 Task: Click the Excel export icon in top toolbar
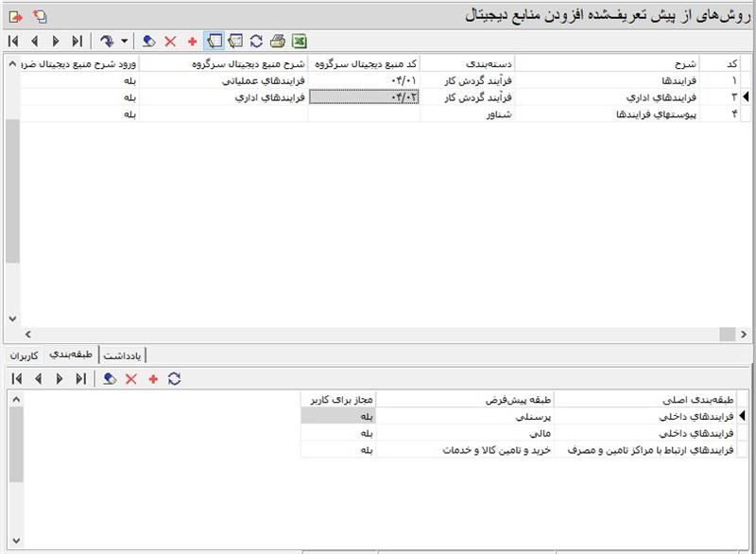coord(299,41)
